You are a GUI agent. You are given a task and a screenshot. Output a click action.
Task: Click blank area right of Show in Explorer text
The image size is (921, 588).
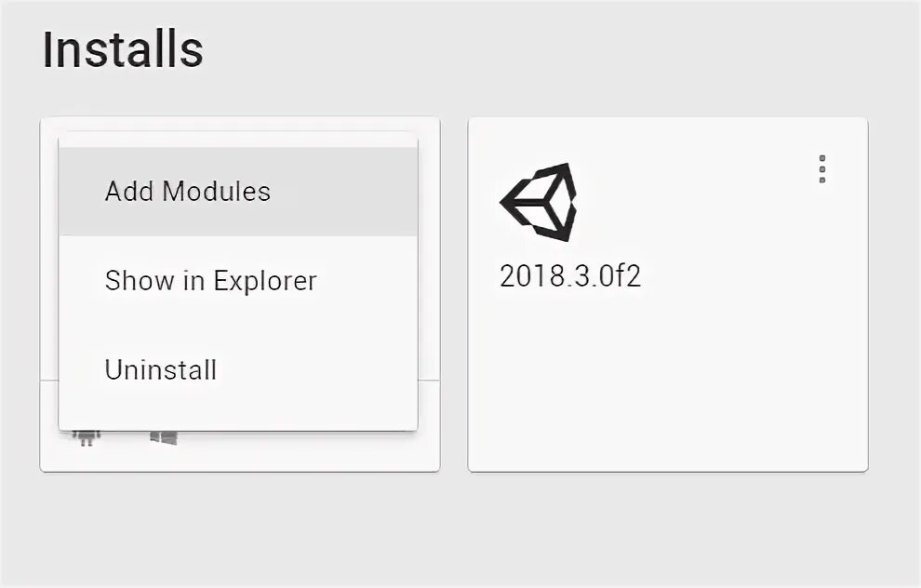(372, 281)
